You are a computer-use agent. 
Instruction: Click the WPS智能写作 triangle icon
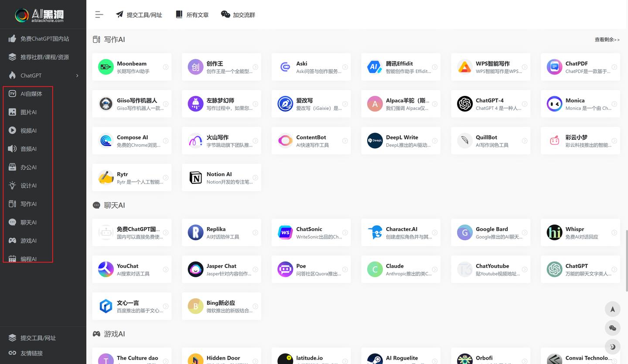coord(465,67)
